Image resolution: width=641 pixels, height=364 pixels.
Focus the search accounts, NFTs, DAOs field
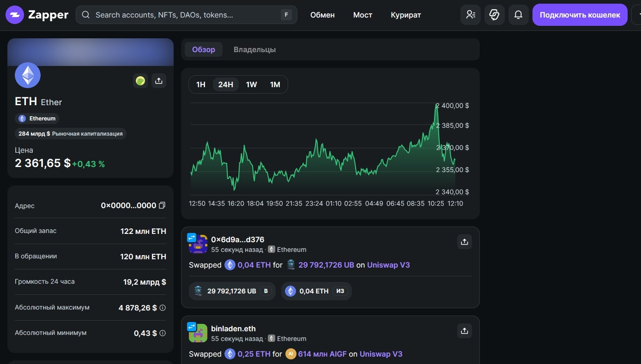(187, 15)
